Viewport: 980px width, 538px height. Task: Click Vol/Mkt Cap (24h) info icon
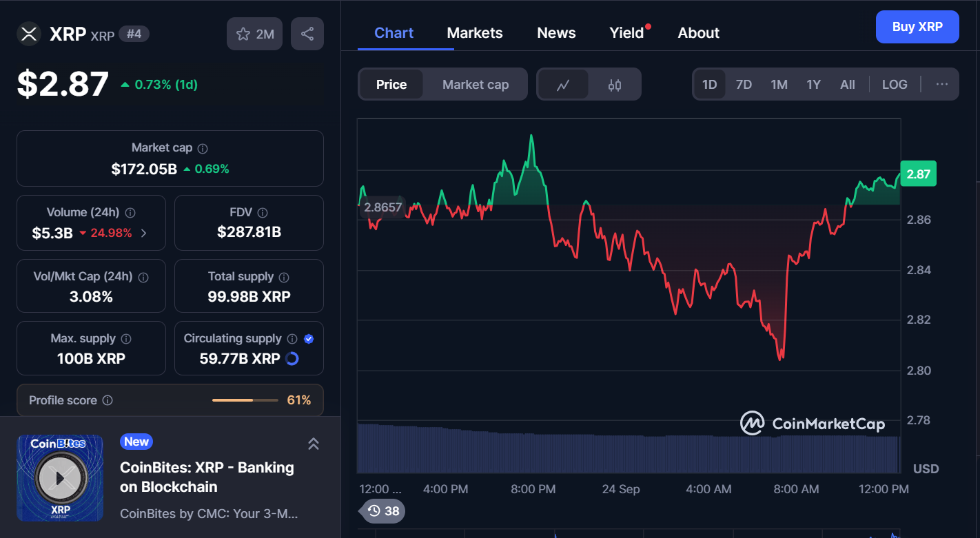pos(143,277)
